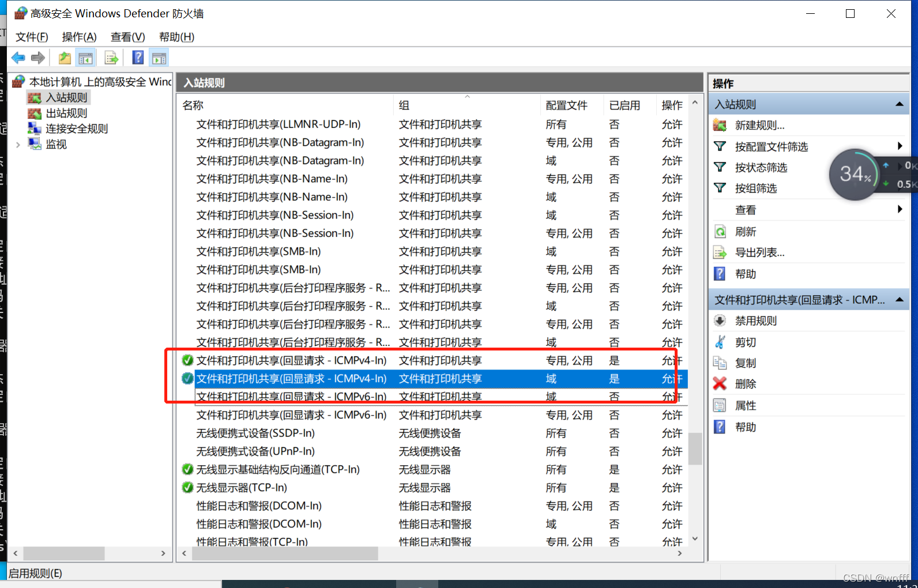
Task: Click 属性 in the Actions pane
Action: coord(746,405)
